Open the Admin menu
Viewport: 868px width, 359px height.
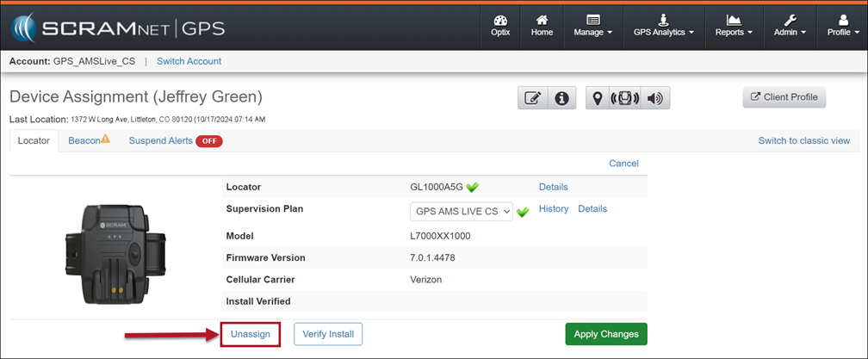coord(790,26)
